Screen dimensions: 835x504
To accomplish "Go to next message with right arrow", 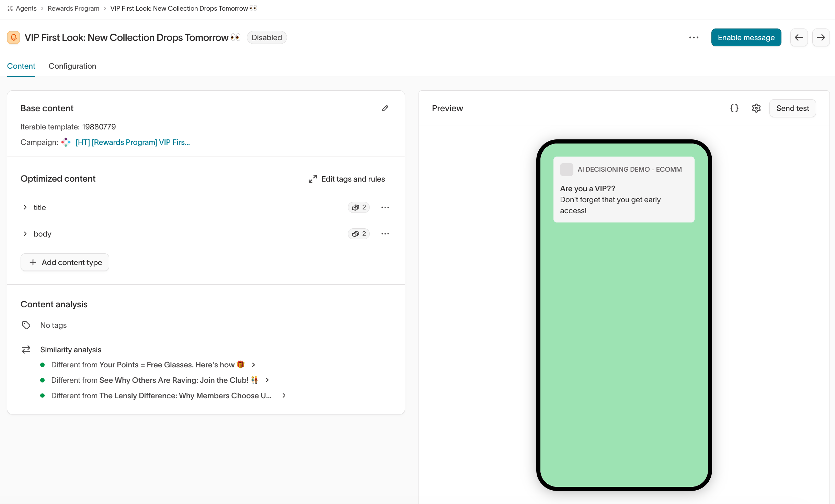I will (x=821, y=37).
